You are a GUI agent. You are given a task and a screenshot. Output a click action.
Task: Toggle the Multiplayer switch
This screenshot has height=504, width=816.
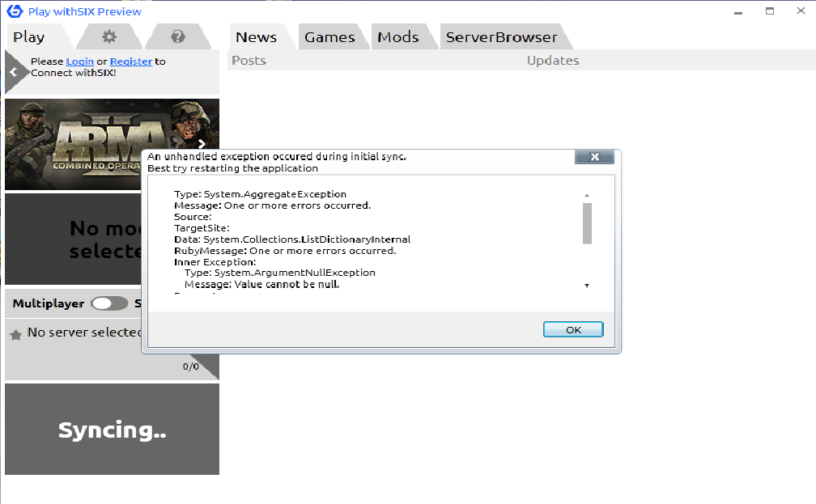click(109, 303)
